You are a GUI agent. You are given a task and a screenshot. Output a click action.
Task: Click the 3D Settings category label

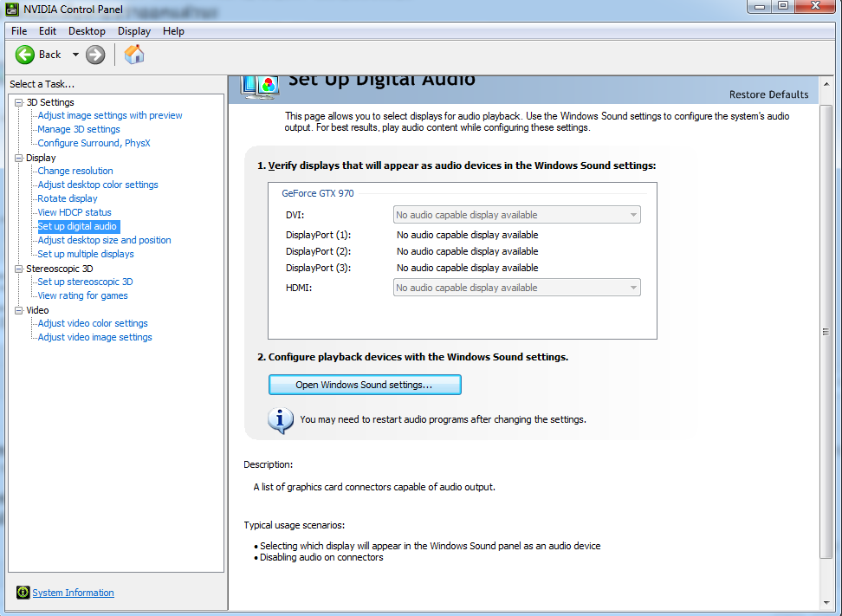click(50, 102)
